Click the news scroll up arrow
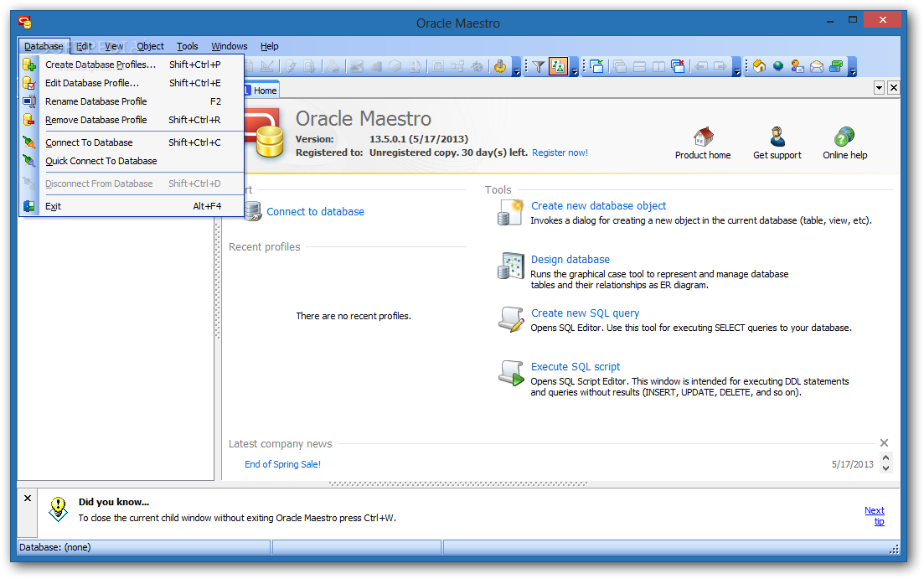Image resolution: width=924 pixels, height=579 pixels. pos(885,458)
